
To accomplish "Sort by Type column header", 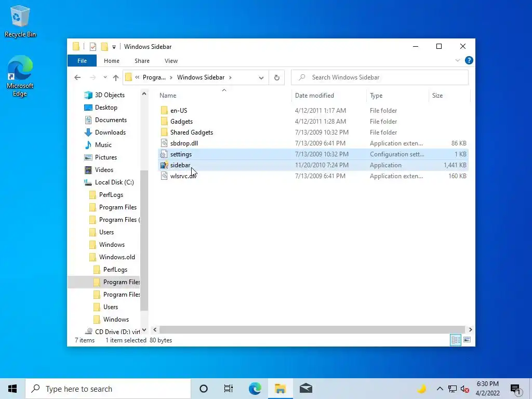I will click(x=397, y=96).
